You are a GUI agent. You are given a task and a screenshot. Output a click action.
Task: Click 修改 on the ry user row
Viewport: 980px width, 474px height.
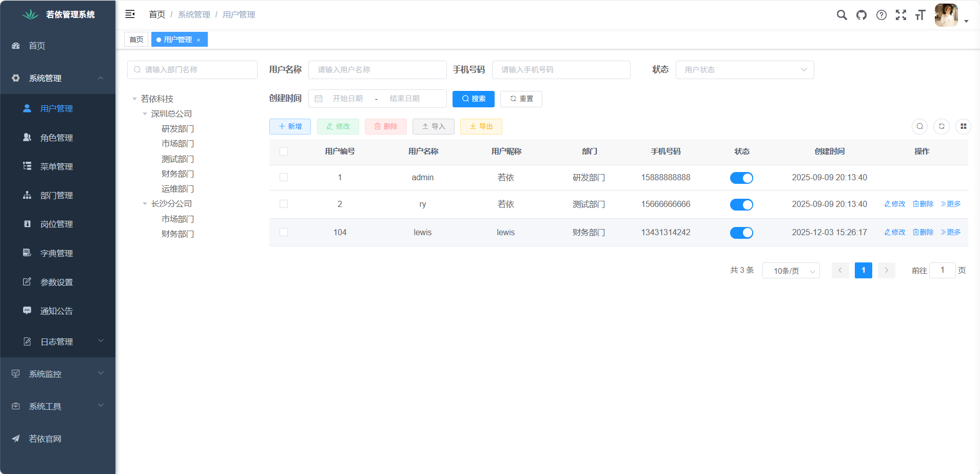895,204
